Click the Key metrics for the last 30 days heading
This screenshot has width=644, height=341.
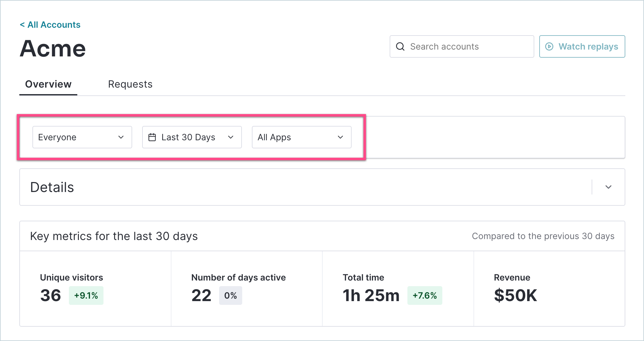pyautogui.click(x=114, y=236)
